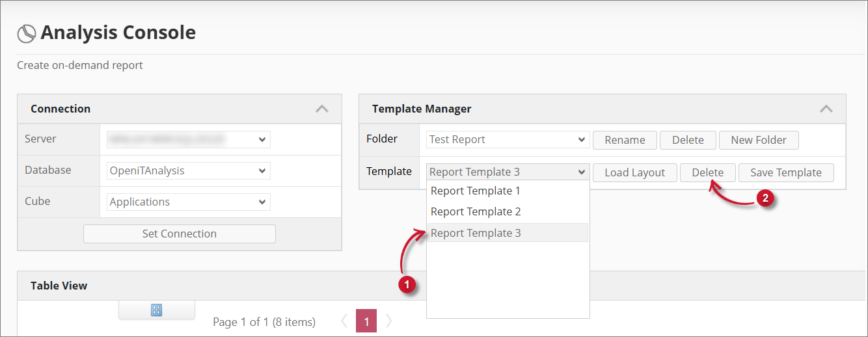Go to page 1 in pagination
This screenshot has height=337, width=868.
point(366,321)
